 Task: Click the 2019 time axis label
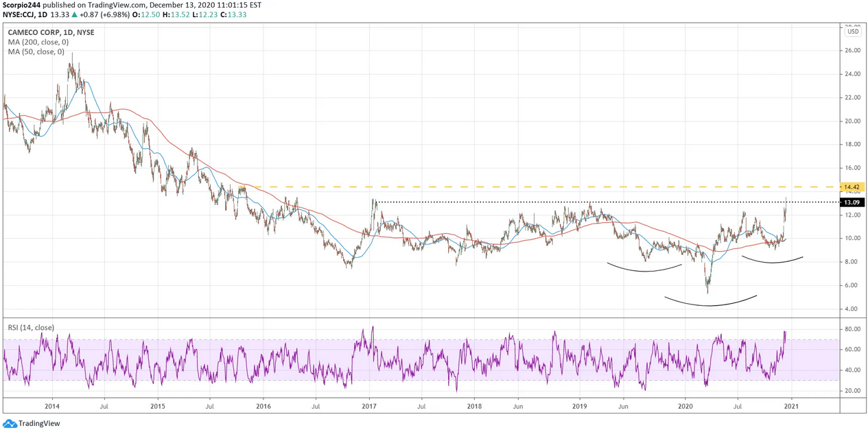[x=580, y=406]
